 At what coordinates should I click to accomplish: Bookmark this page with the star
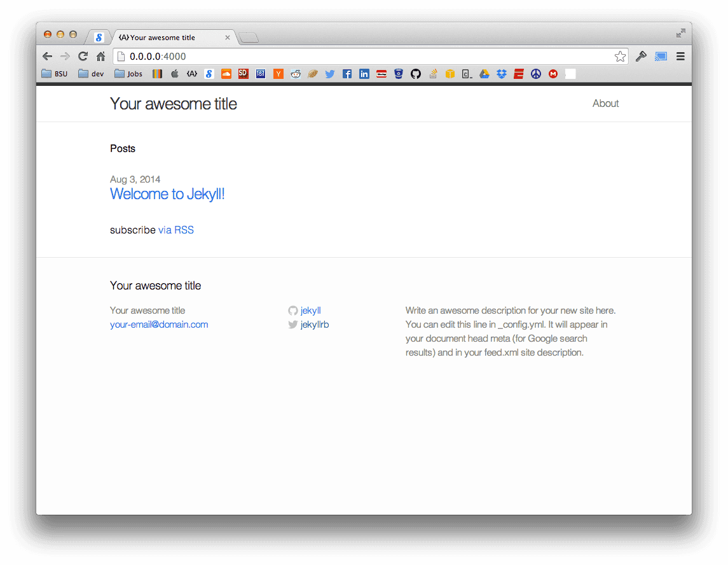tap(620, 57)
